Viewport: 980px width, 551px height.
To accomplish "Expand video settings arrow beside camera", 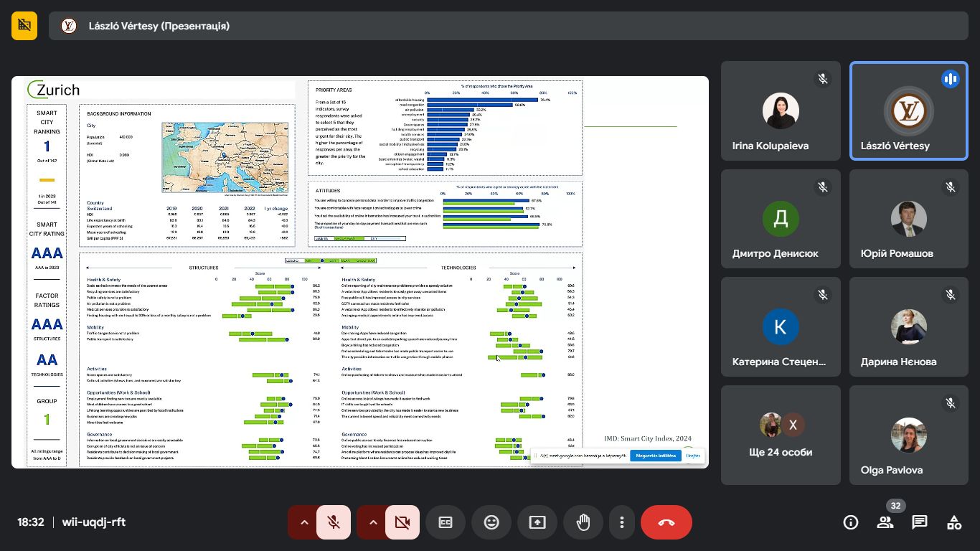I will [x=372, y=522].
